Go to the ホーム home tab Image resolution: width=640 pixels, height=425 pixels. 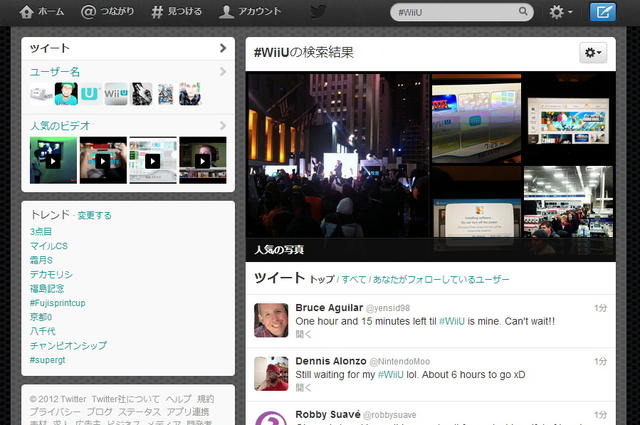[41, 11]
